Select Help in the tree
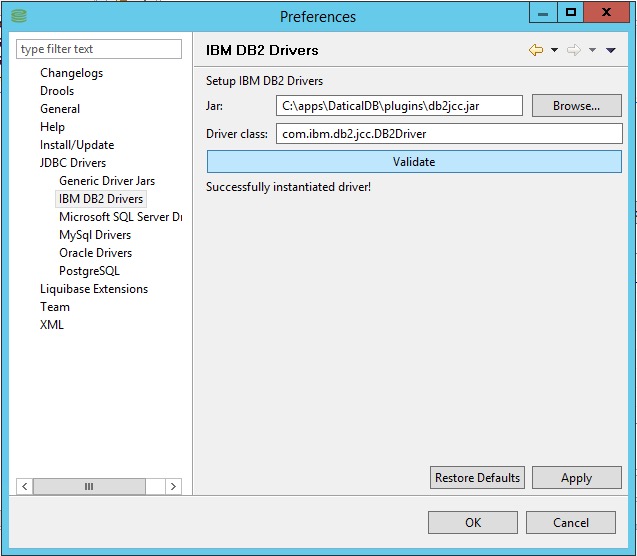 [52, 127]
